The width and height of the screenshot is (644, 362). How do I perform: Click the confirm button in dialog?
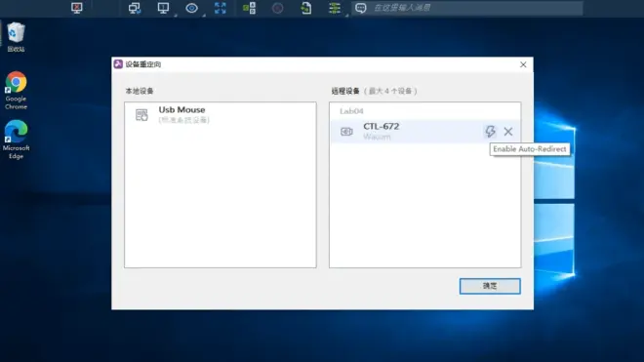(x=490, y=286)
